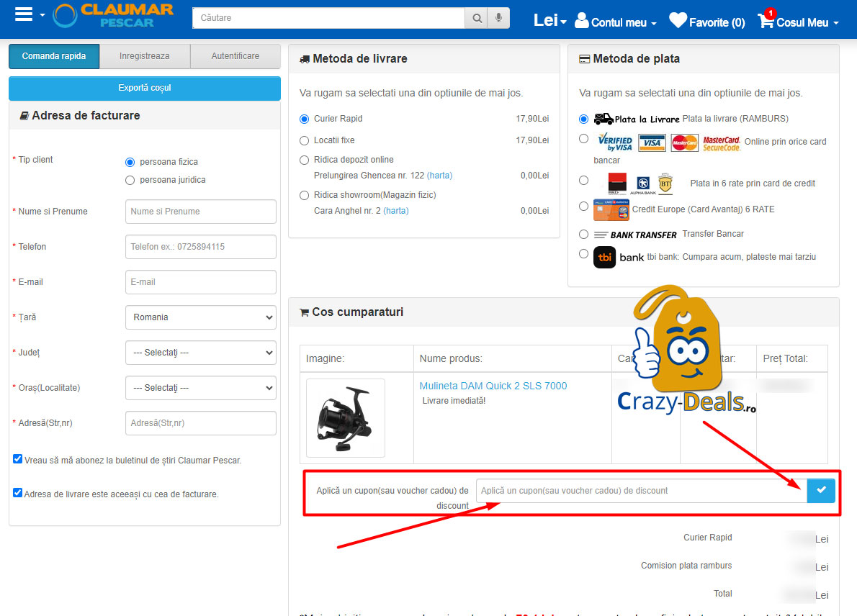Click the search magnifier icon

point(477,18)
